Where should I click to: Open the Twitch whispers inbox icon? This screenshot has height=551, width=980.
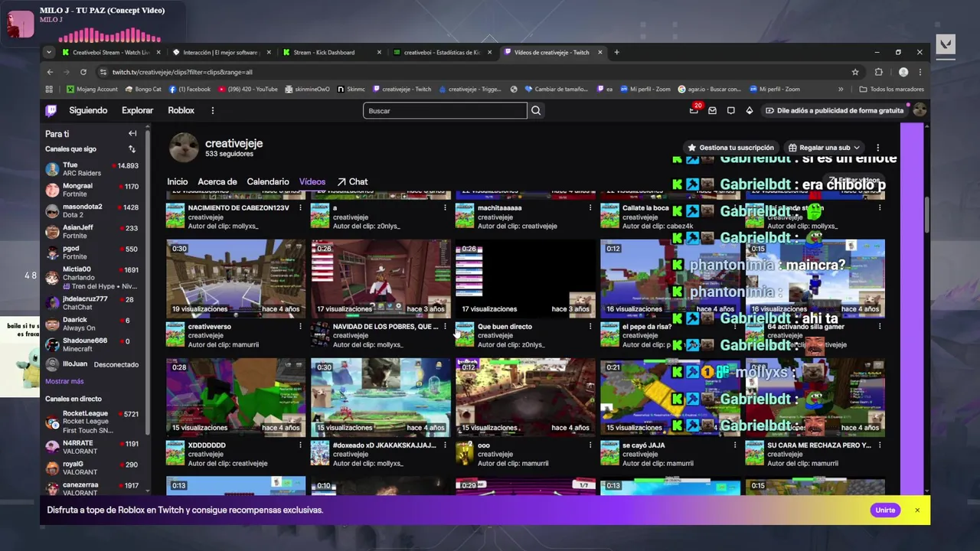coord(712,110)
